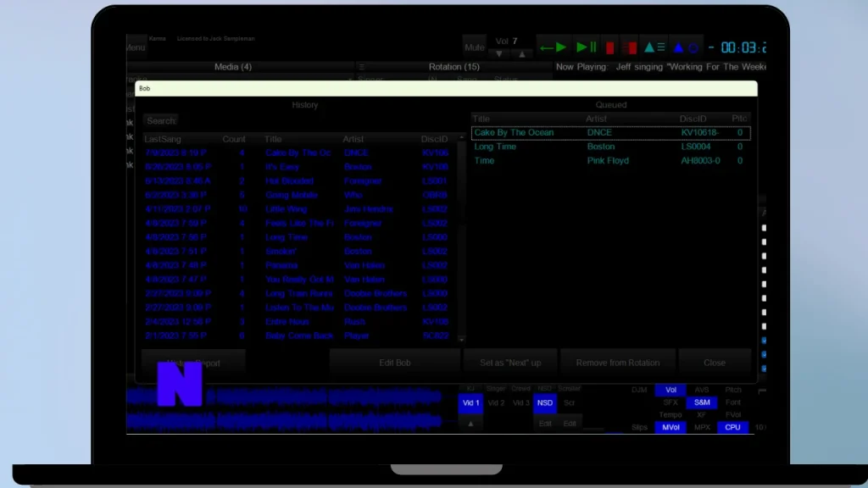
Task: Toggle the MVol panel button
Action: 670,427
